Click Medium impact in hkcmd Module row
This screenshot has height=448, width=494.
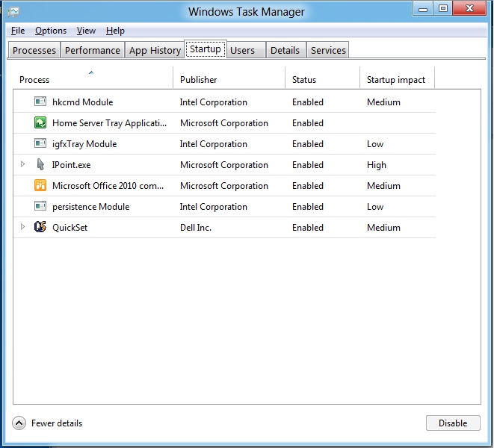(x=383, y=102)
